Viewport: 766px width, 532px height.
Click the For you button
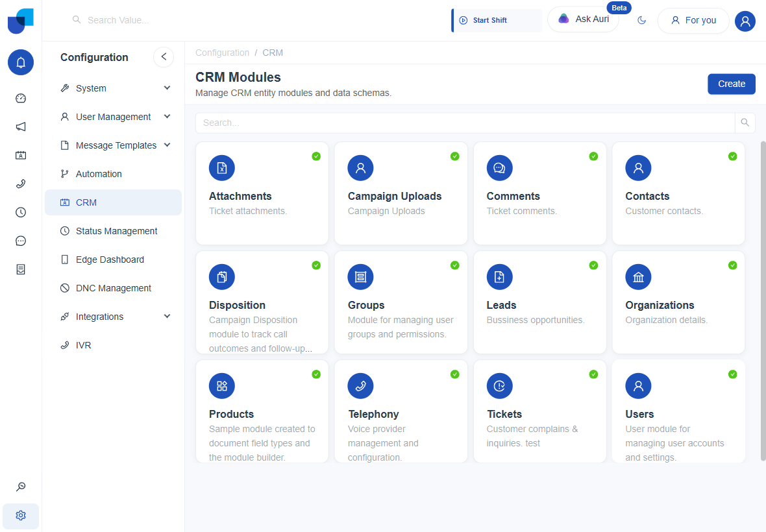pyautogui.click(x=693, y=21)
